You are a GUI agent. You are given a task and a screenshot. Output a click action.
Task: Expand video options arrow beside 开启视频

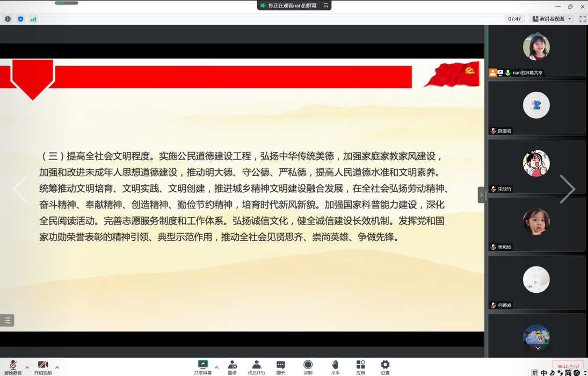(57, 368)
